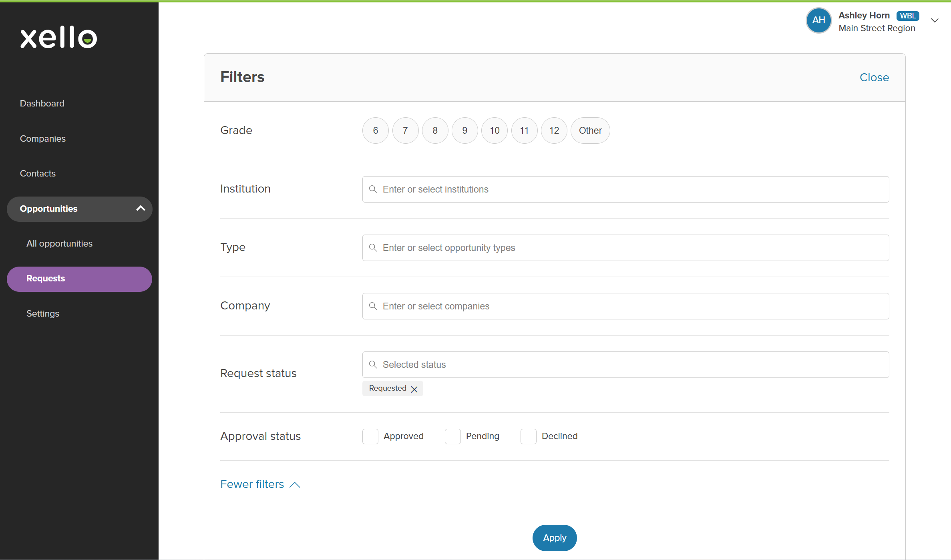Click the search icon in Institution field

point(373,189)
